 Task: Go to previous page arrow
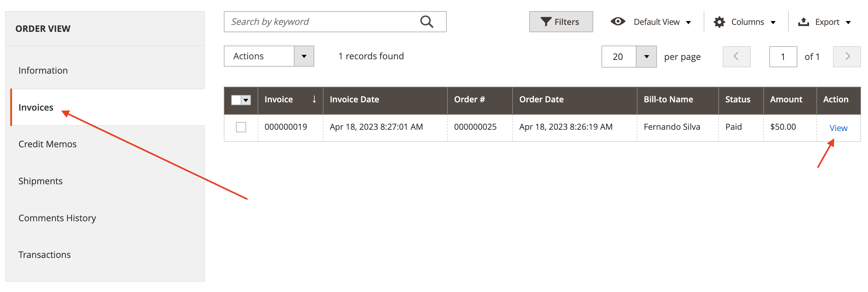click(736, 57)
